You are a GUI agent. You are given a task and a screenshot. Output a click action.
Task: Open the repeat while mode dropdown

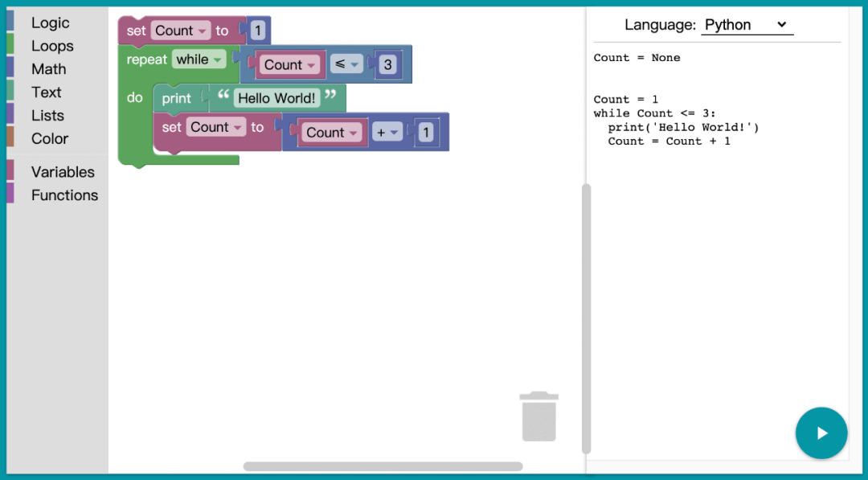[199, 59]
